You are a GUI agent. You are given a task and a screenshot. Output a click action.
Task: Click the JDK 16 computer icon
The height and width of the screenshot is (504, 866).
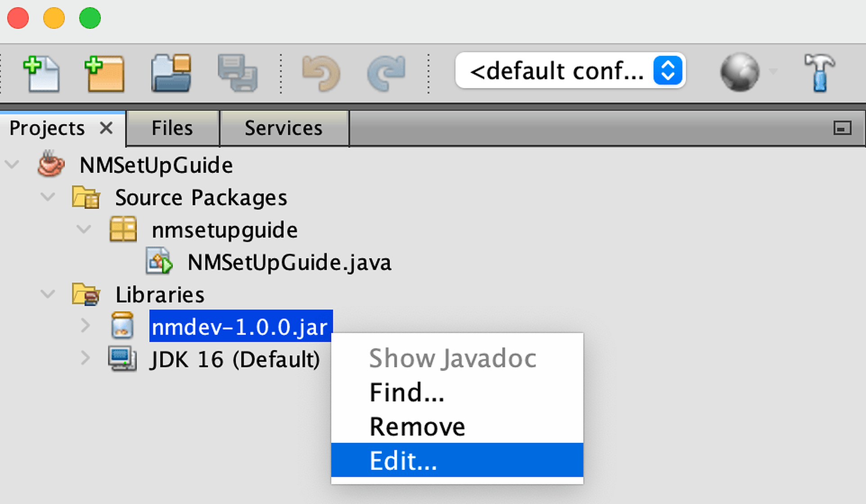point(122,359)
